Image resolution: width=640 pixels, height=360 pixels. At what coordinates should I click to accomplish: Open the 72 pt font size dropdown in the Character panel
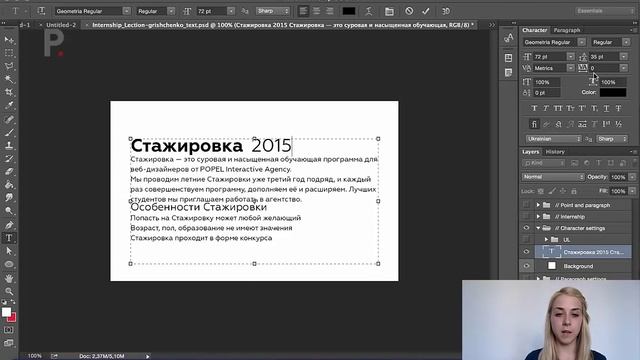(571, 57)
